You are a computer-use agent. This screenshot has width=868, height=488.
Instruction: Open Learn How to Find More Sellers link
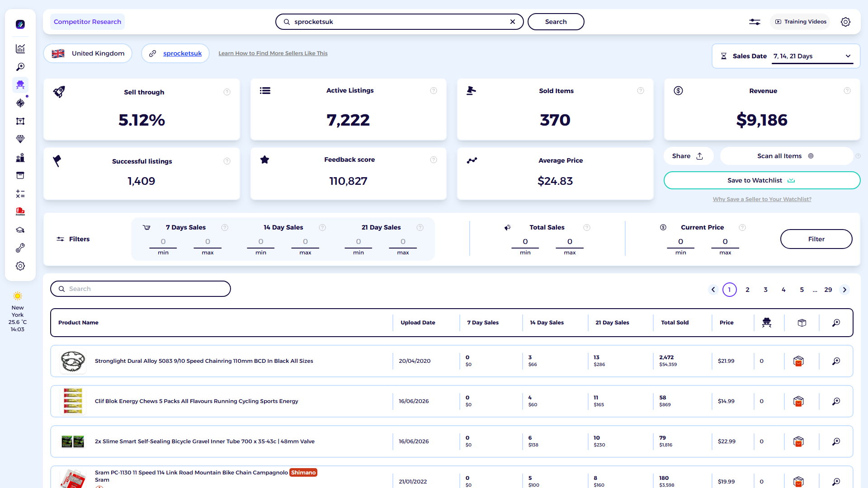click(x=273, y=53)
